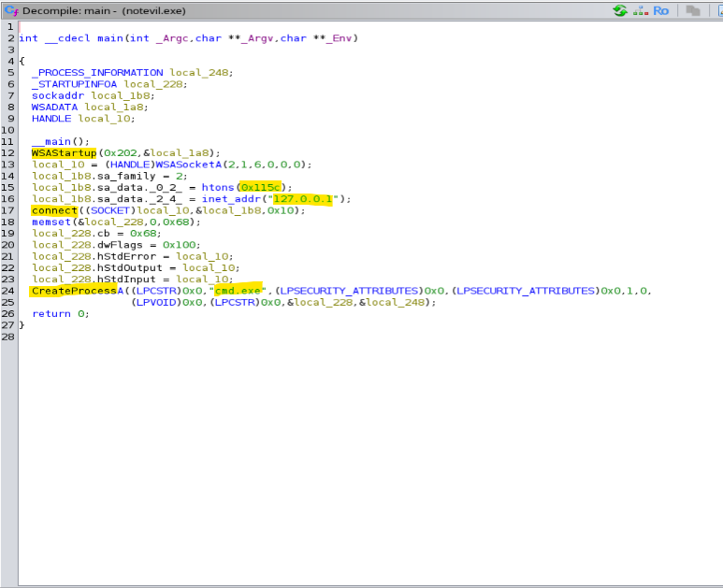
Task: Click the 'Decompile: main - (notevil.exe)' title
Action: (x=104, y=10)
